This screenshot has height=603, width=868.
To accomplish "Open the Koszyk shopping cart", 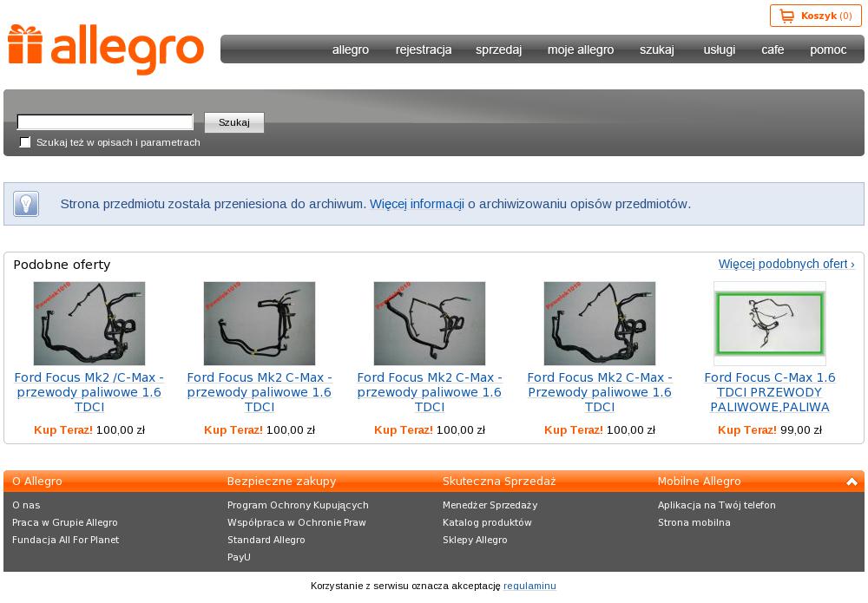I will pos(815,16).
